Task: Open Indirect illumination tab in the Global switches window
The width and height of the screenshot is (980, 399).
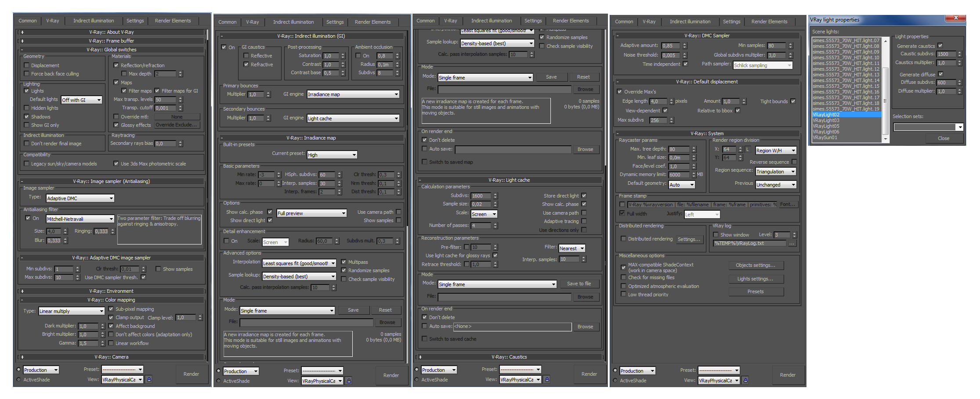Action: click(x=94, y=21)
